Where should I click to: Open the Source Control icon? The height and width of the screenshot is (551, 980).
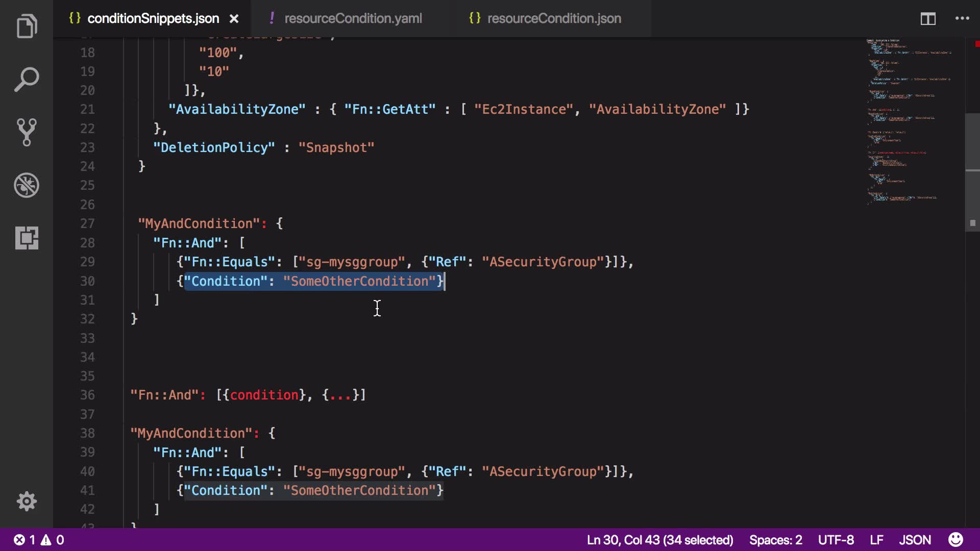click(x=27, y=132)
